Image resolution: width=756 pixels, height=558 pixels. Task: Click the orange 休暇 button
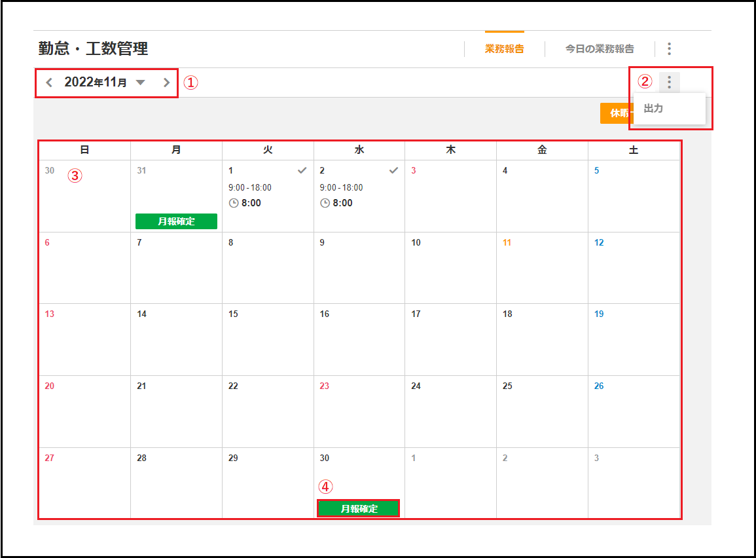[x=616, y=113]
